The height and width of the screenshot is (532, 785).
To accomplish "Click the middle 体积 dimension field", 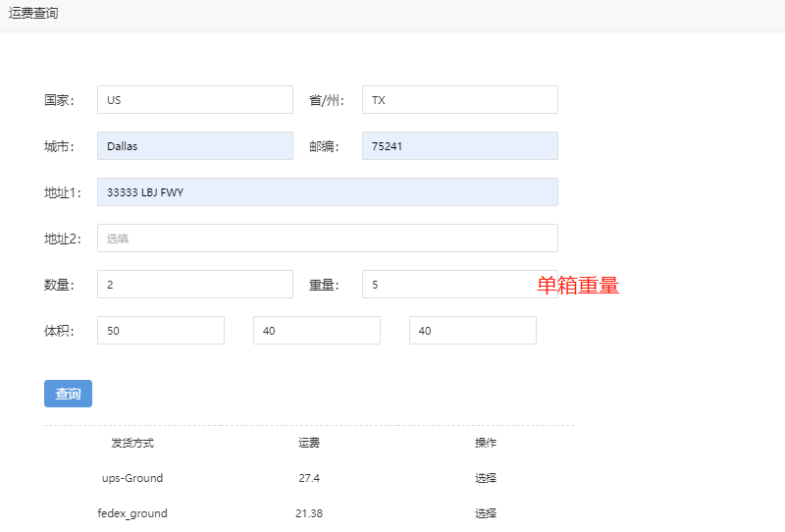I will (316, 330).
